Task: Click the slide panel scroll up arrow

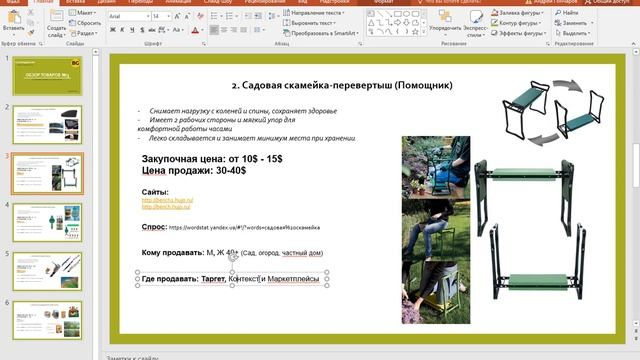Action: click(96, 52)
